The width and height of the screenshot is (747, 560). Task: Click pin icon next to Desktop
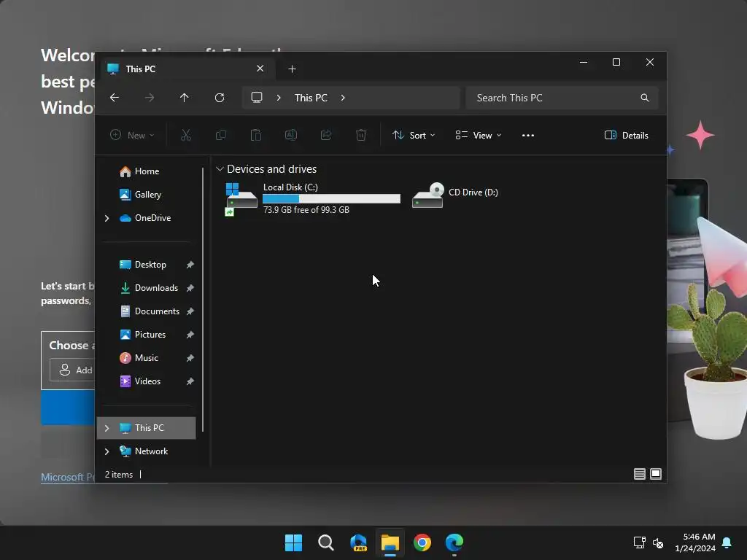point(190,265)
